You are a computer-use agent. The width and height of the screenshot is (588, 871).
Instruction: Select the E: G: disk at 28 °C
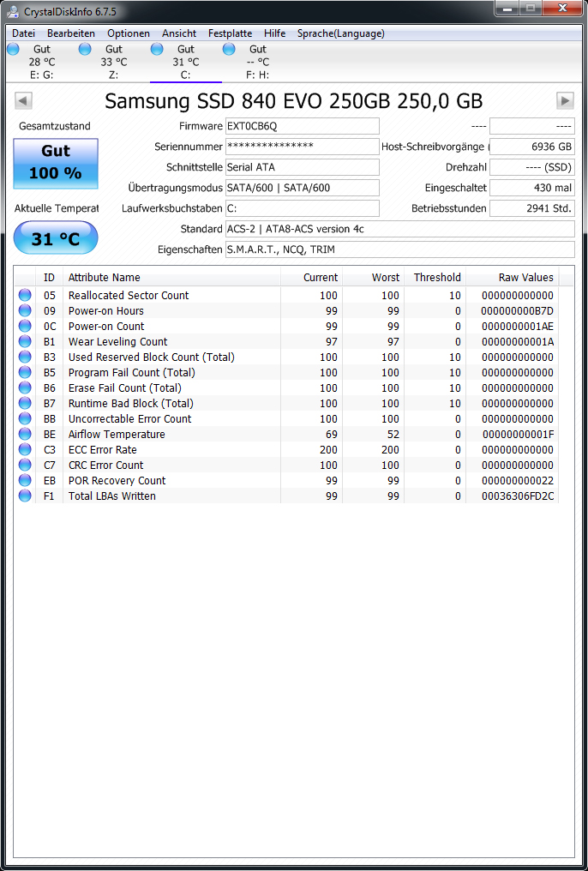click(x=42, y=62)
